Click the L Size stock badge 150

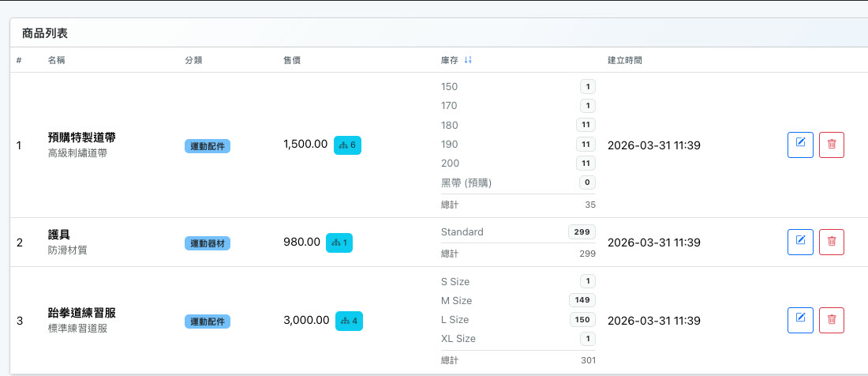pos(582,319)
